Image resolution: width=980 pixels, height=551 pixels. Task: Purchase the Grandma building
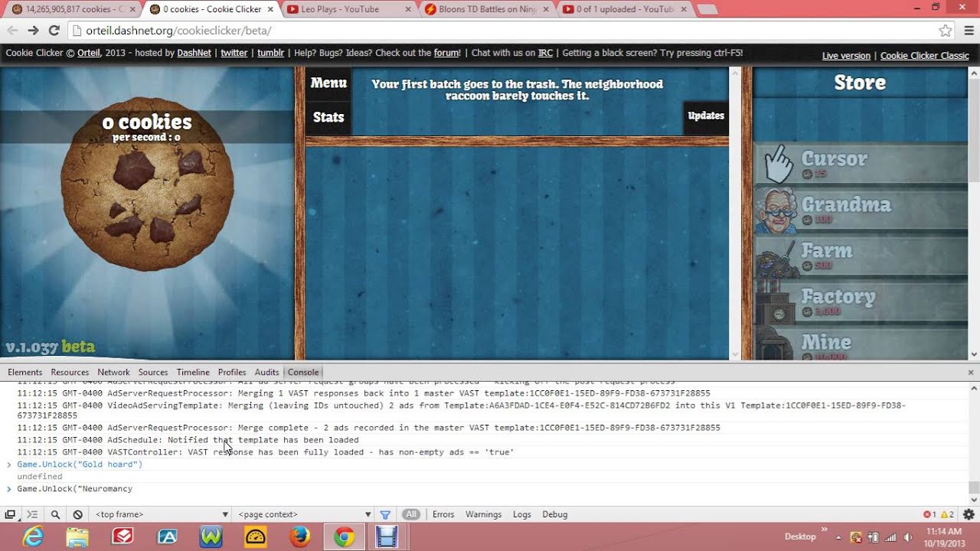(861, 210)
